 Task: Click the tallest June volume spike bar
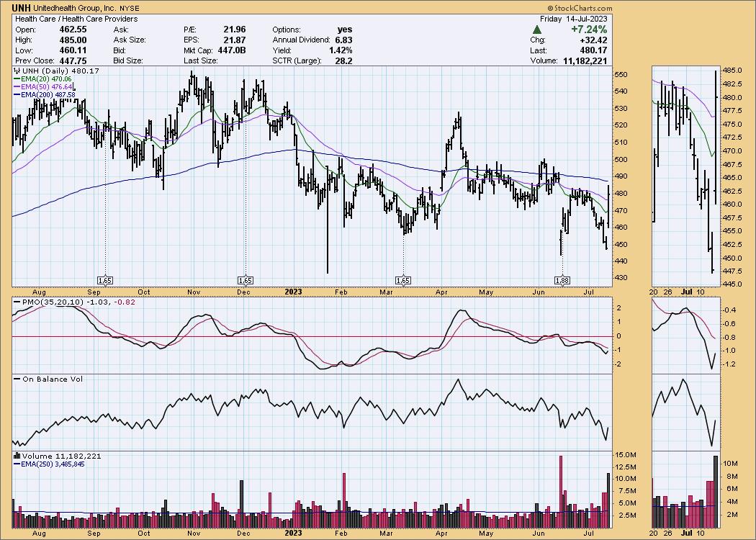click(560, 492)
